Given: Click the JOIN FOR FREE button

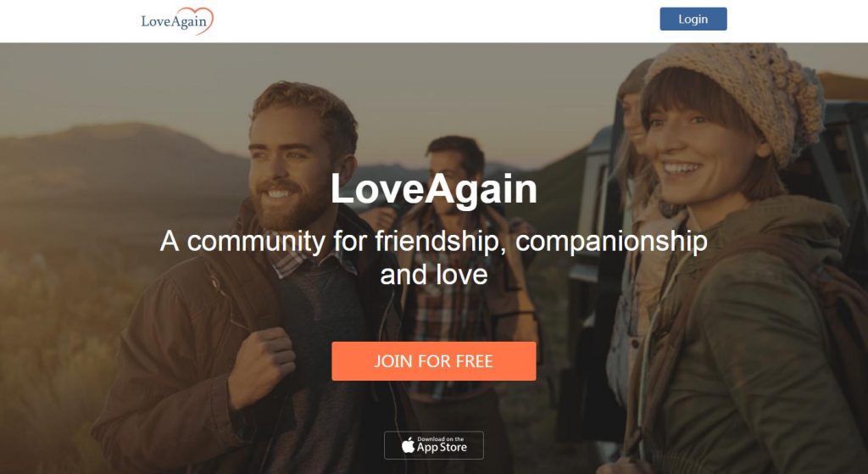Looking at the screenshot, I should 433,361.
